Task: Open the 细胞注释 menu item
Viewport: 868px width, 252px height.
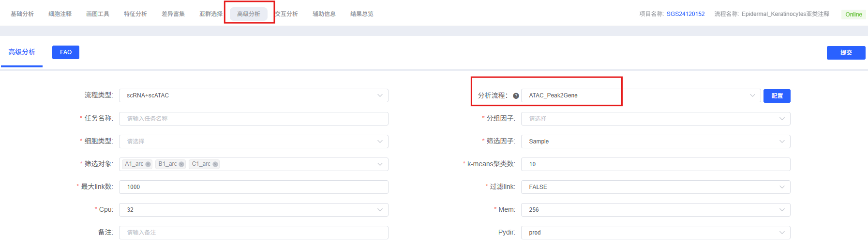Action: (x=60, y=14)
